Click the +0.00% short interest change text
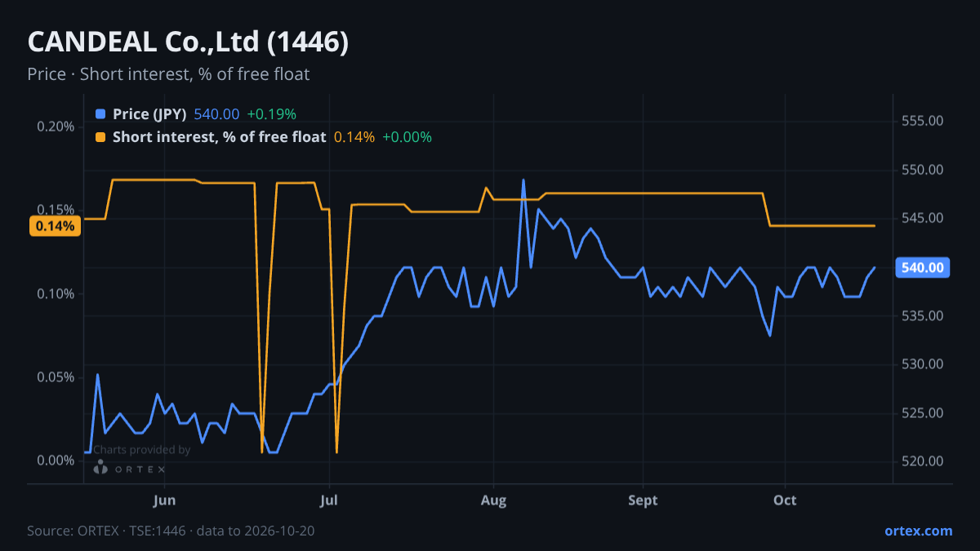Screen dimensions: 980x551 [407, 137]
